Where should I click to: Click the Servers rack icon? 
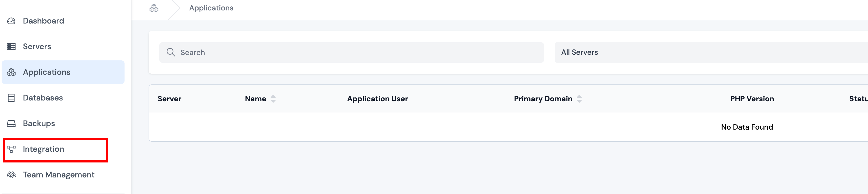(x=11, y=46)
